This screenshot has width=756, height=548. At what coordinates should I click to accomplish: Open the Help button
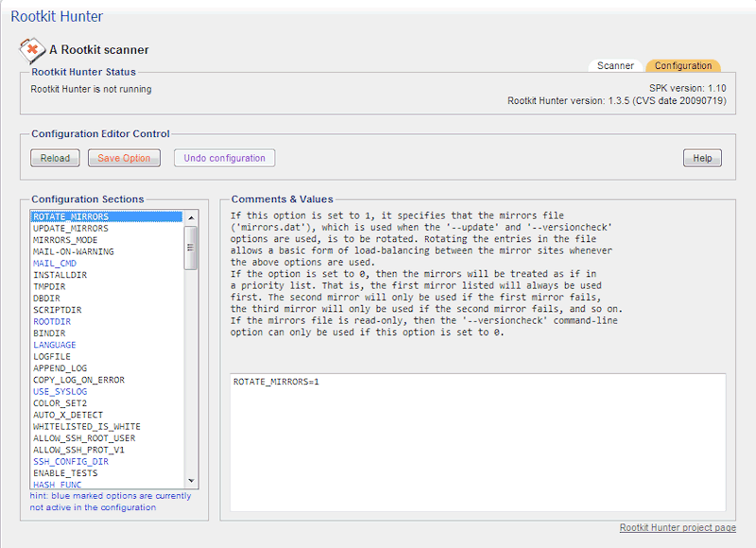pos(701,159)
